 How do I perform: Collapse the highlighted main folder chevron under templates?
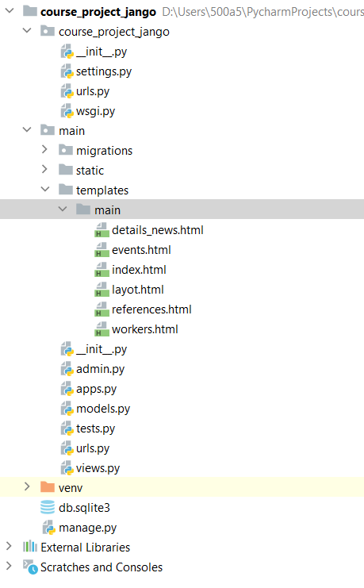coord(63,209)
